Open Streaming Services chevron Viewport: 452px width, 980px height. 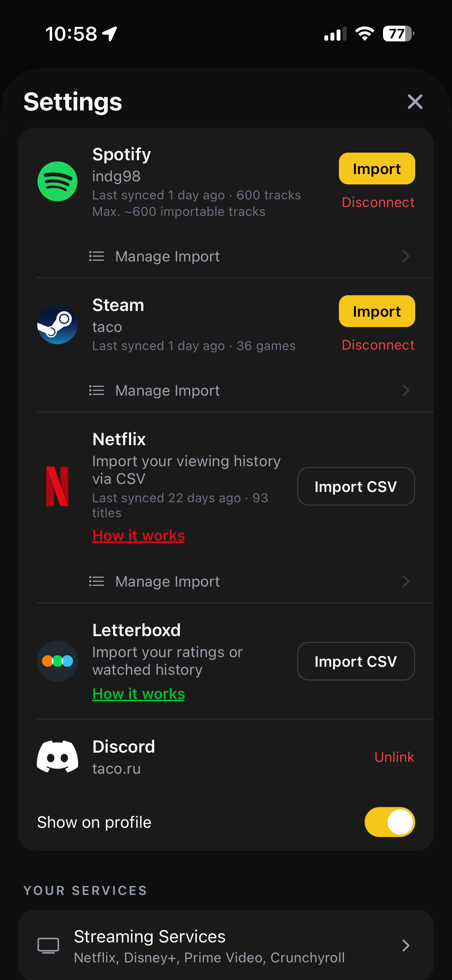click(406, 945)
